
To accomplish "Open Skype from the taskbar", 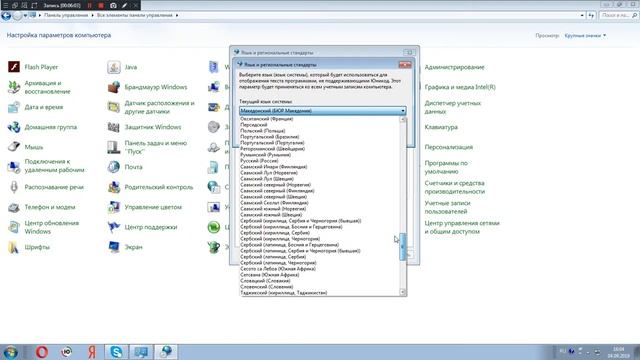I will pos(116,352).
